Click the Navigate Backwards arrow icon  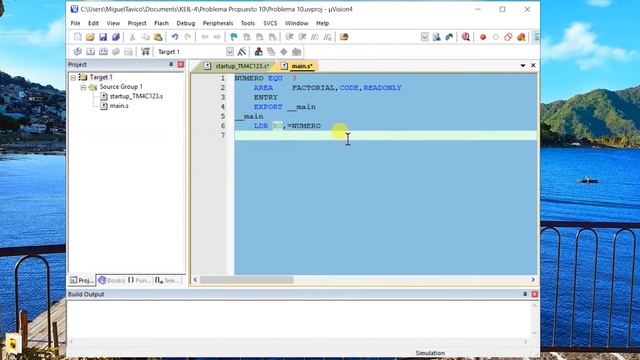tap(204, 37)
